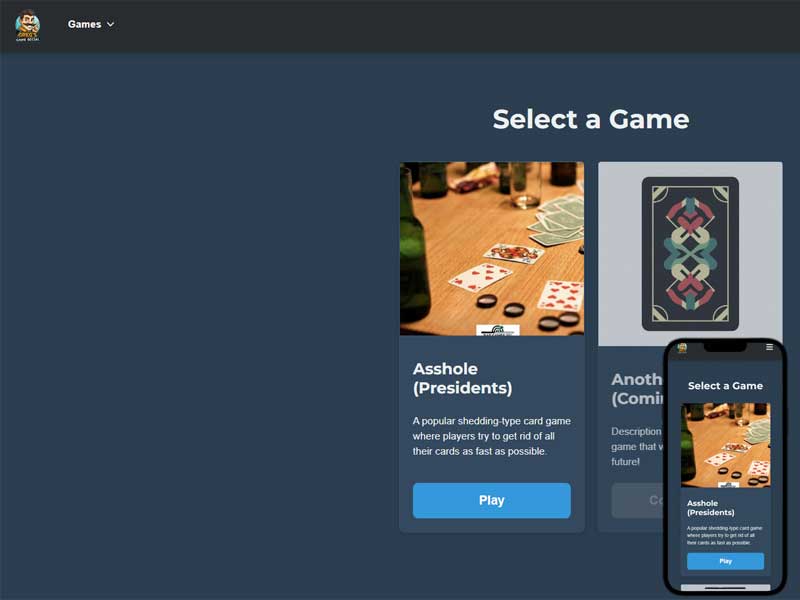Open the Asshole card table photo
This screenshot has height=600, width=800.
coord(492,248)
